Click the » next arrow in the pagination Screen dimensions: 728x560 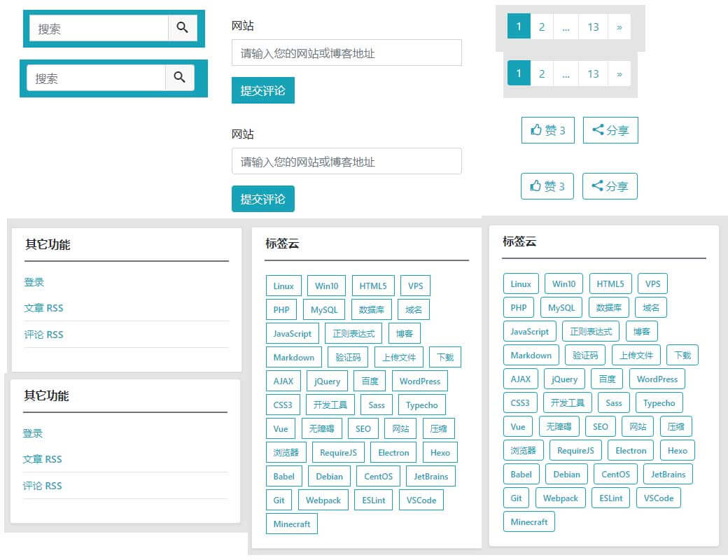[619, 26]
